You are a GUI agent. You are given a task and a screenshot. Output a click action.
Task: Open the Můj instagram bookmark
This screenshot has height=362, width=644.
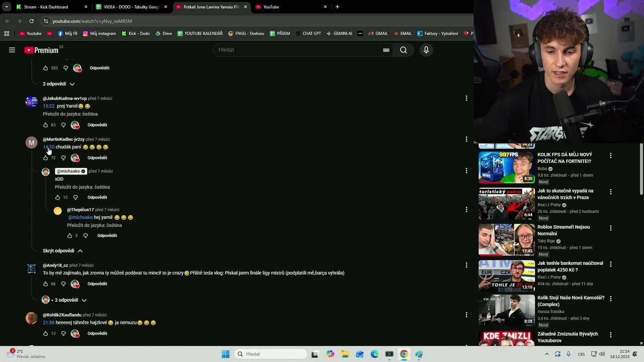click(99, 33)
